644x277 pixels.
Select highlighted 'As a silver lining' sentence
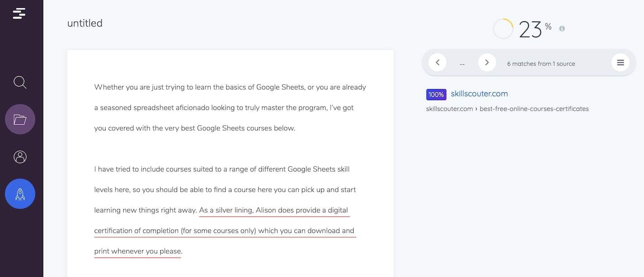pos(274,210)
